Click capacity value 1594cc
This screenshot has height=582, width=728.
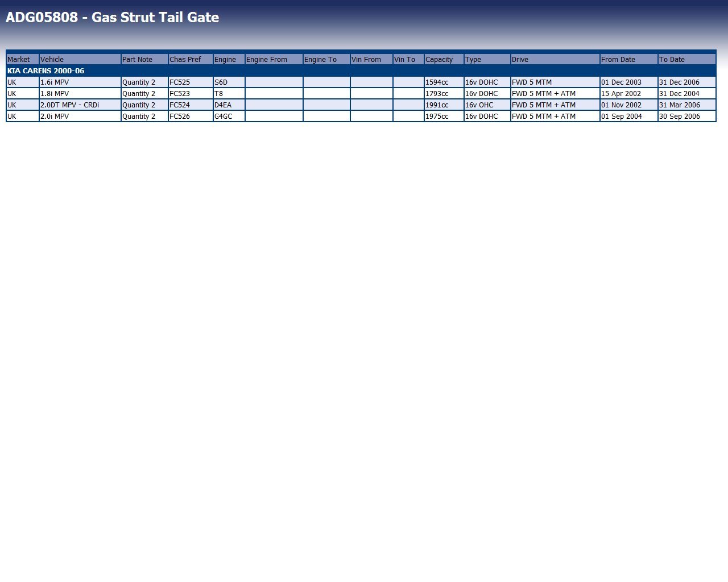coord(444,82)
